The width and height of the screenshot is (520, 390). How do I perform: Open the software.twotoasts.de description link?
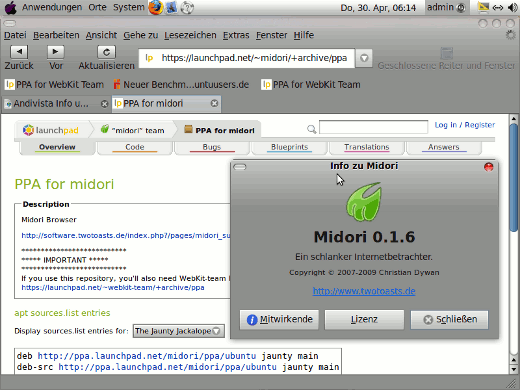[126, 236]
